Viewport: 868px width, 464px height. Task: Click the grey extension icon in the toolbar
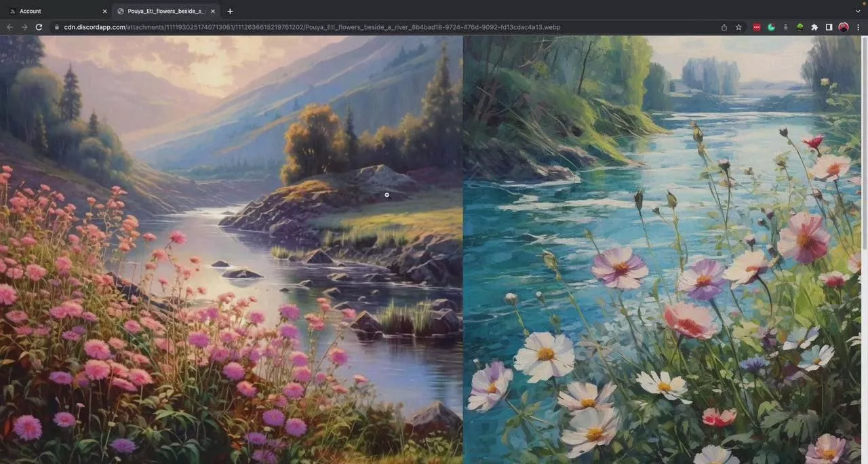coord(786,27)
